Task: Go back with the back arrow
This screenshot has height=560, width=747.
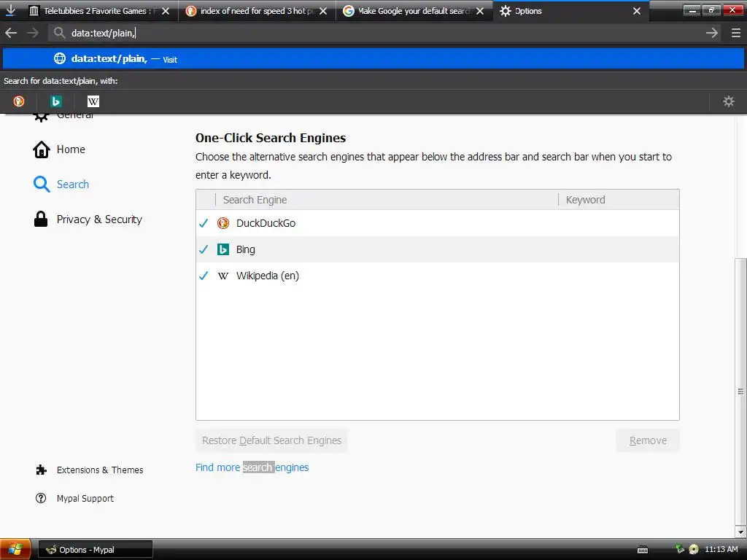Action: tap(11, 33)
